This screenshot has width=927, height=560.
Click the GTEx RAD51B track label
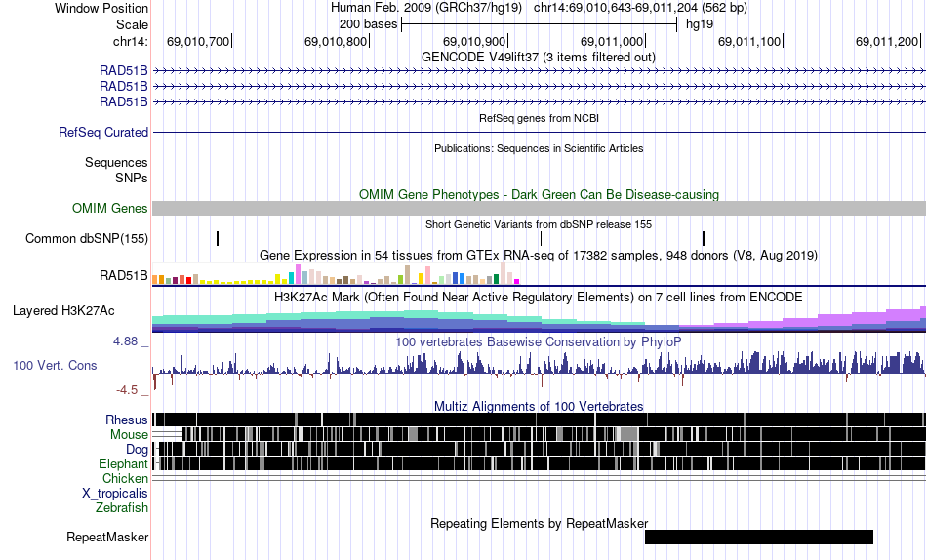click(x=124, y=275)
